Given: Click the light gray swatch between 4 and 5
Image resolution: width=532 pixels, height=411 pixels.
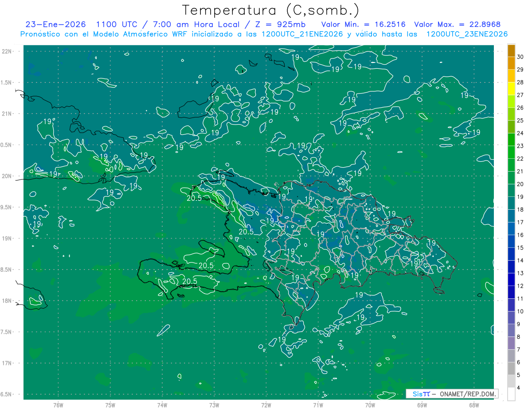Looking at the screenshot, I should coord(511,382).
